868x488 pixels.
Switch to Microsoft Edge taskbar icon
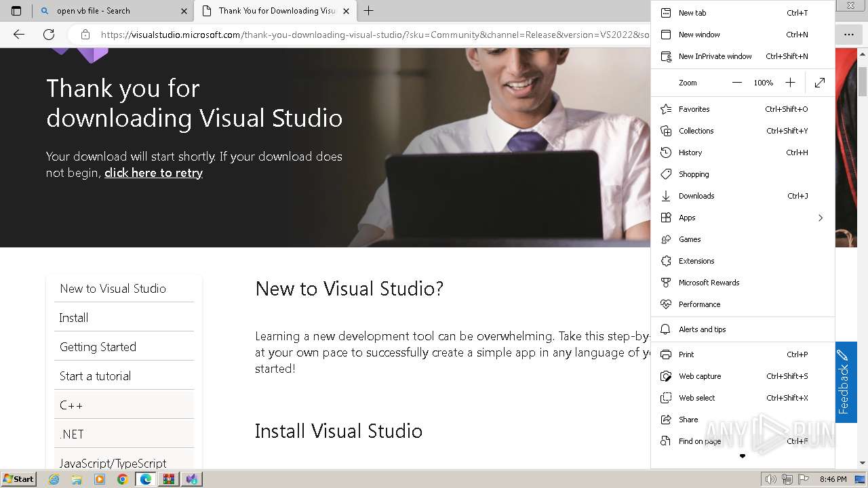coord(145,479)
